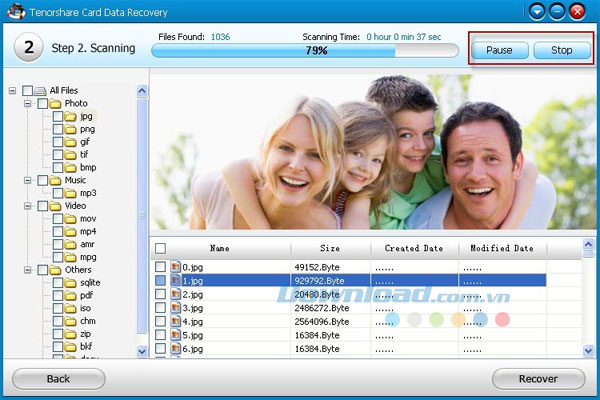
Task: Click the pdf folder icon
Action: pyautogui.click(x=71, y=296)
